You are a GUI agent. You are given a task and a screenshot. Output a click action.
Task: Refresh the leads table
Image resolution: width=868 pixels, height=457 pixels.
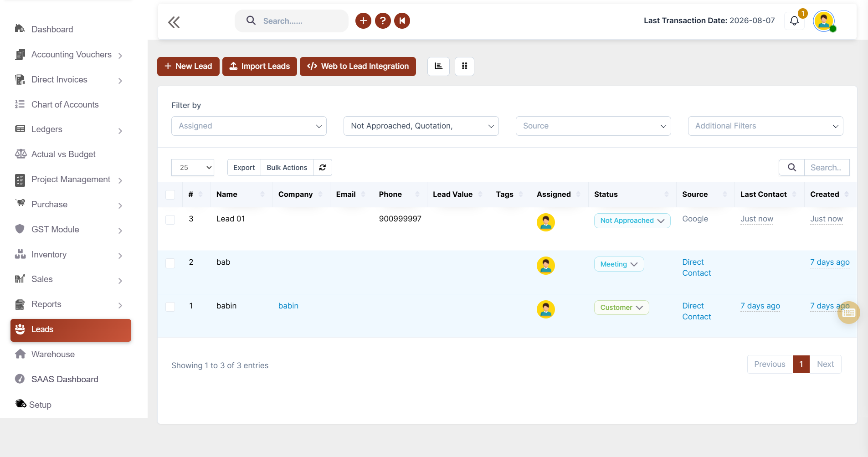click(x=323, y=167)
